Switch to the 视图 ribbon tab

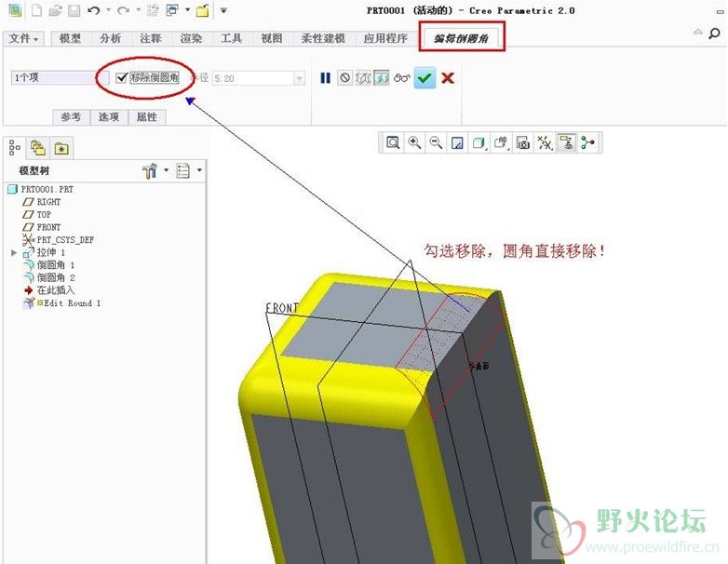click(272, 38)
